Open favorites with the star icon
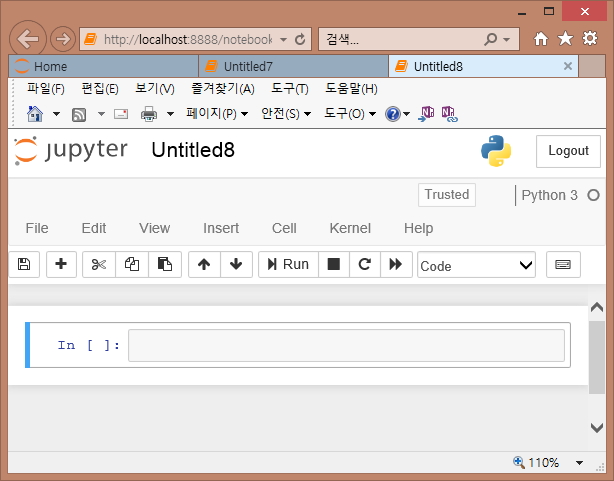The width and height of the screenshot is (614, 481). pos(565,38)
